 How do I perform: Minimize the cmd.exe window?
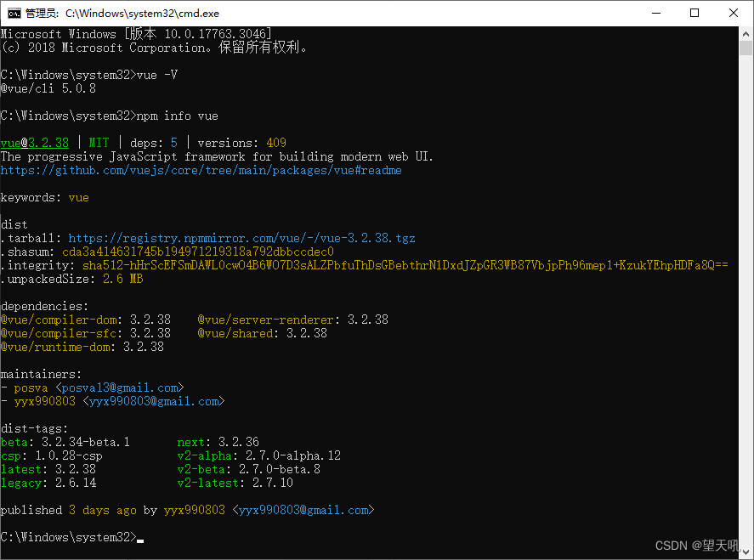656,13
